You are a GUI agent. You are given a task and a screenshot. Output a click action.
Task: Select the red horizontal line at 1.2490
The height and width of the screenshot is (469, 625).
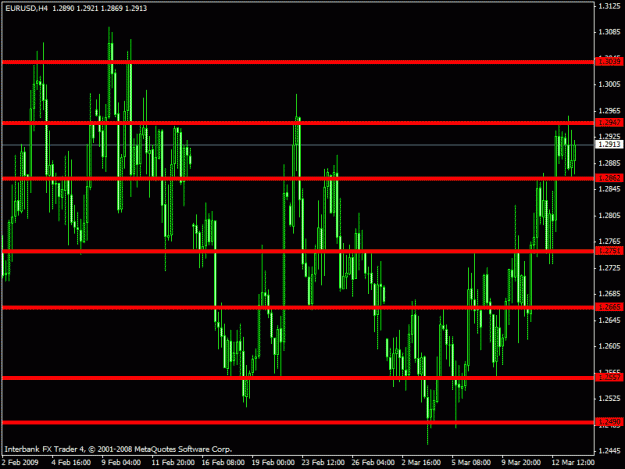(x=298, y=422)
